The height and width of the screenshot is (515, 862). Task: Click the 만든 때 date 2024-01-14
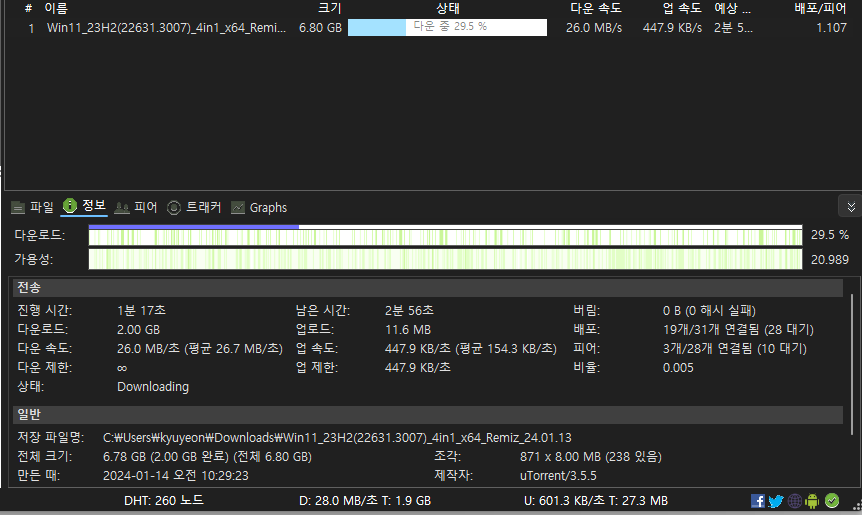175,475
